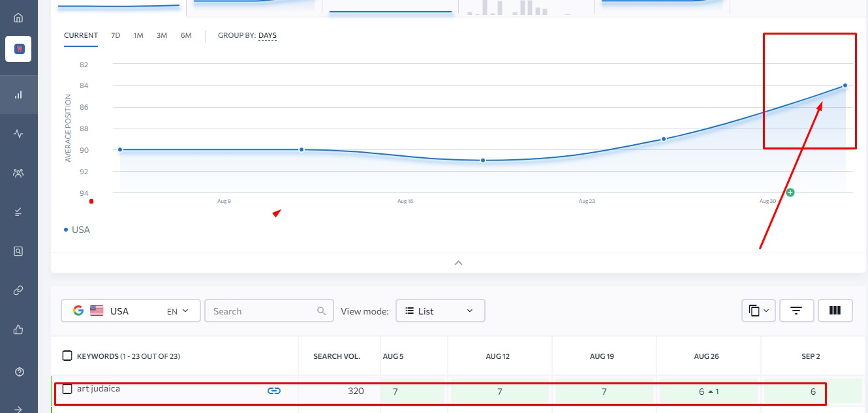Select the Rank Tracker bar-chart icon
This screenshot has height=413, width=868.
(18, 94)
